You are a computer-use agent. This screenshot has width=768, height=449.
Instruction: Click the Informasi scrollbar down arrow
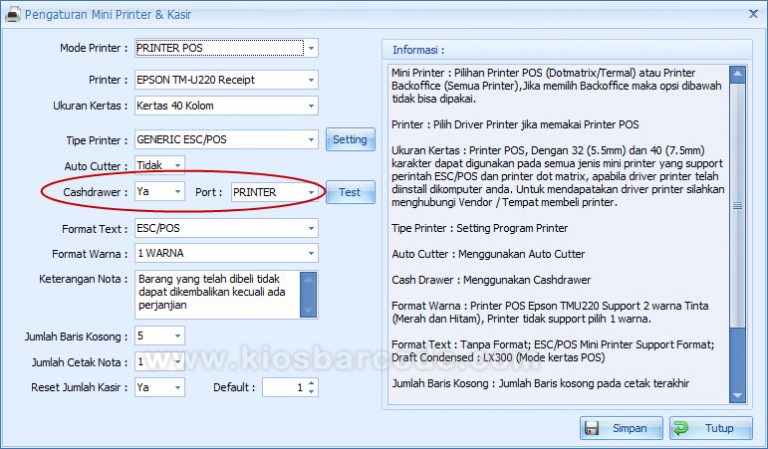coord(738,395)
